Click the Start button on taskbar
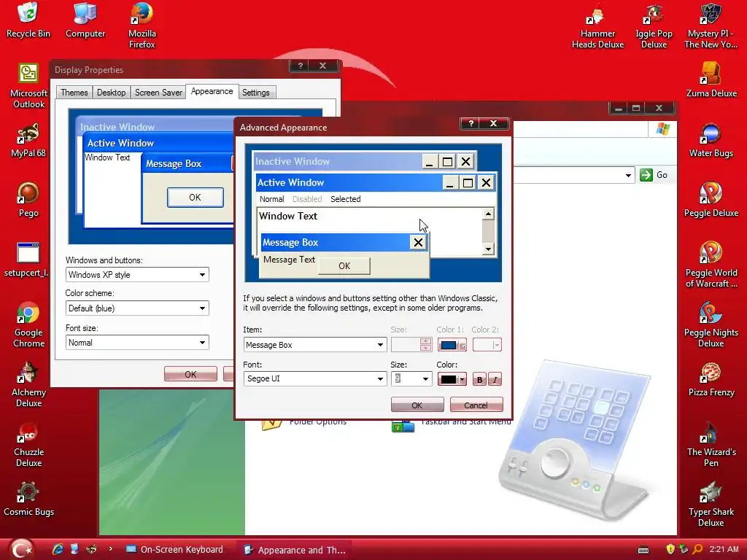 pyautogui.click(x=22, y=549)
